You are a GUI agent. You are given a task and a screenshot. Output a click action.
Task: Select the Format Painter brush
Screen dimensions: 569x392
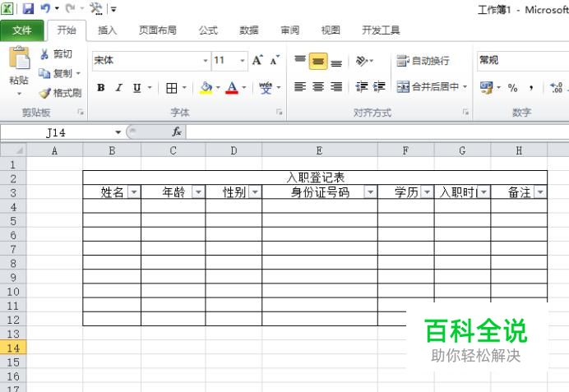pos(44,93)
